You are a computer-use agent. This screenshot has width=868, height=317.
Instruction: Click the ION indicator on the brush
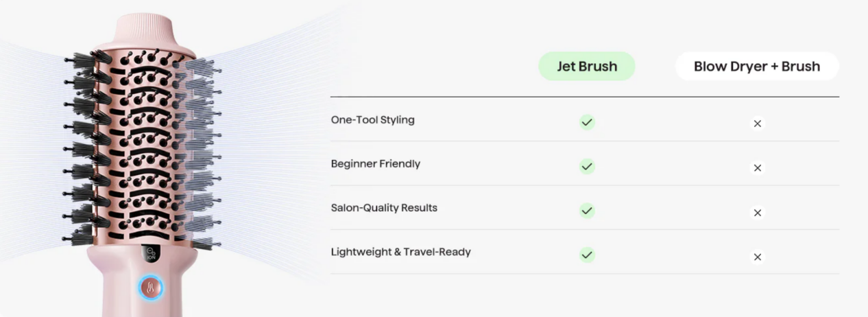pos(152,257)
